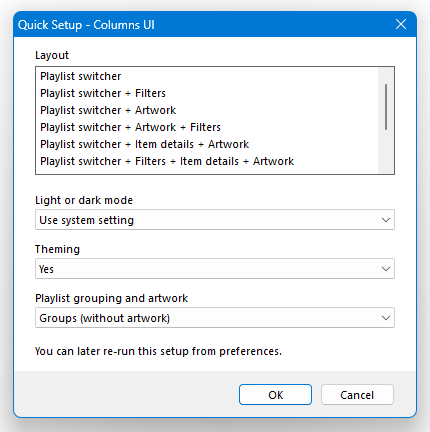This screenshot has width=430, height=432.
Task: Expand the Theming dropdown arrow
Action: [x=386, y=269]
